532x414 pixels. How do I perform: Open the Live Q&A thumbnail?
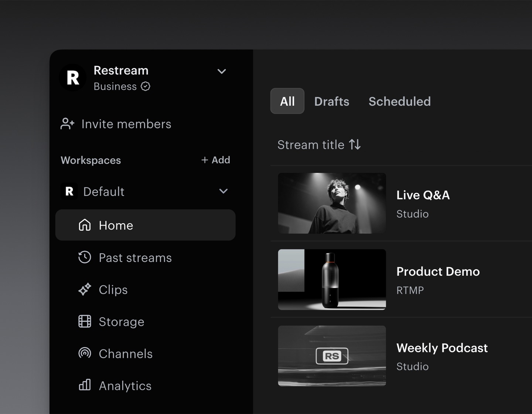(x=332, y=203)
